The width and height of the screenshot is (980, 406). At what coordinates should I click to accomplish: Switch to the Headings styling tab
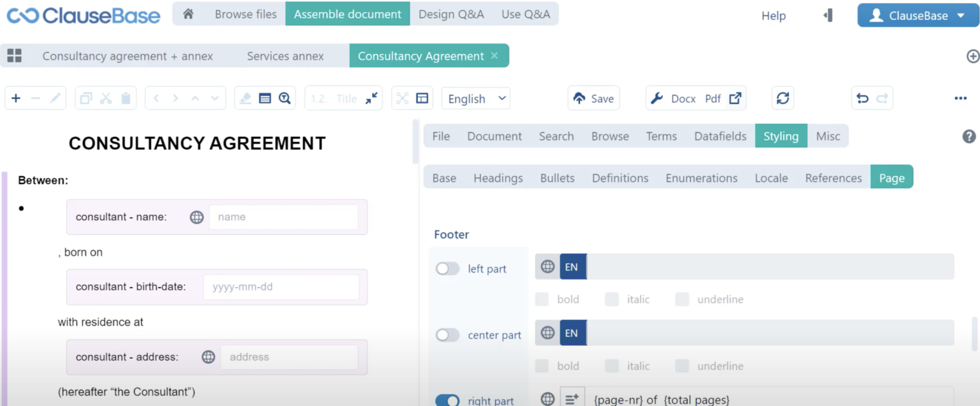pos(498,178)
